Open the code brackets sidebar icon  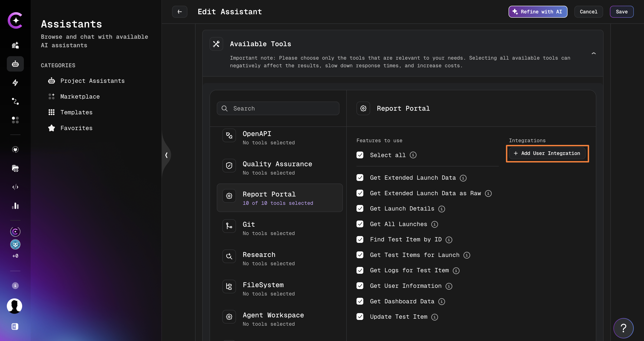15,187
